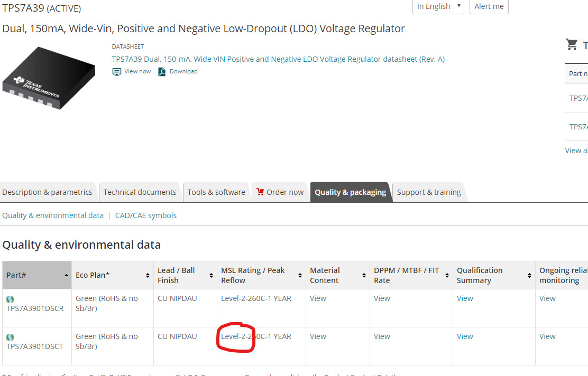View DPPM / MTBF / FIT Rate for TPS7A3901DSCT
This screenshot has height=376, width=588.
[x=382, y=337]
